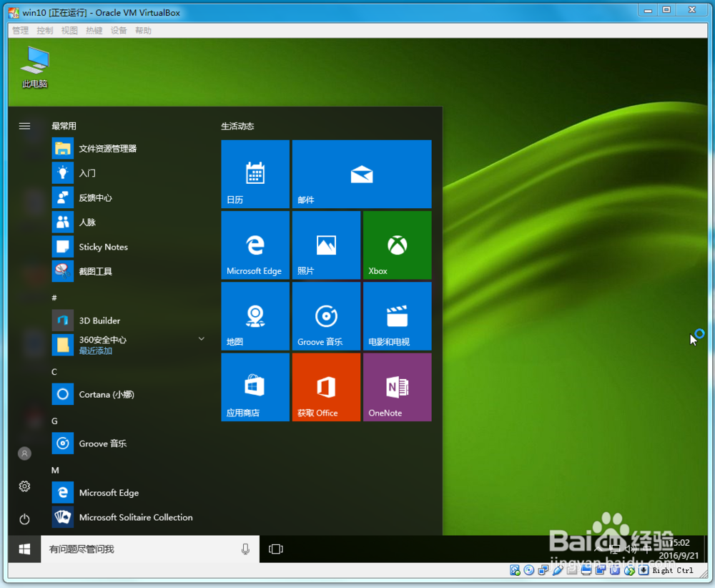Click the taskbar clock showing 2016/9/21

(x=679, y=549)
